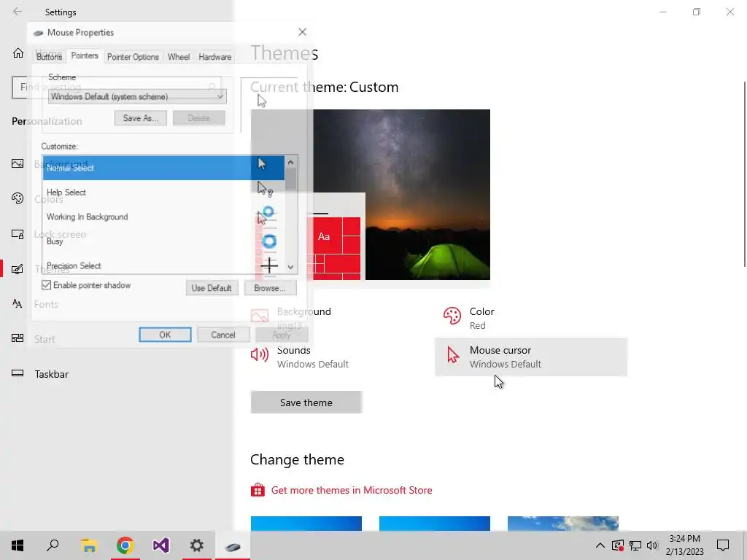This screenshot has width=747, height=560.
Task: Open Mouse cursor theme setting
Action: pyautogui.click(x=531, y=357)
